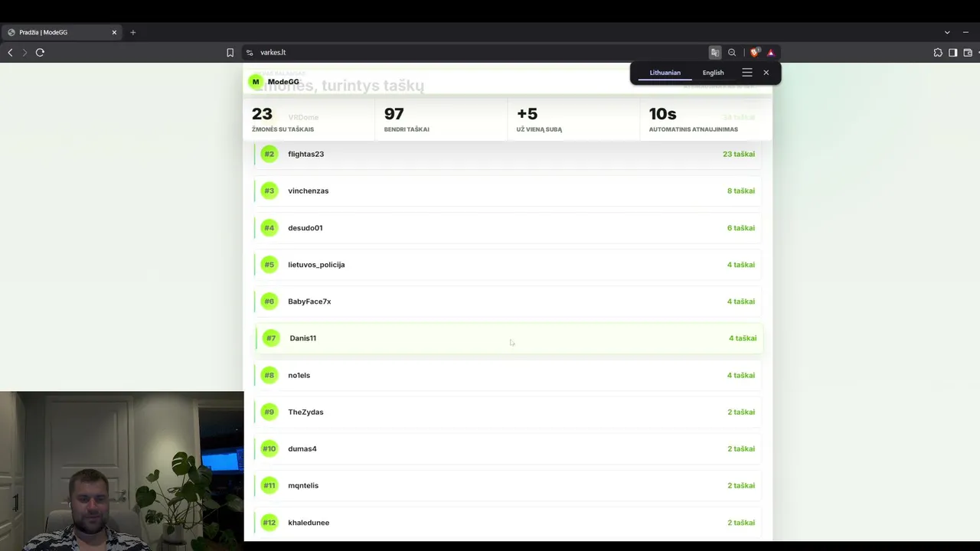The width and height of the screenshot is (980, 551).
Task: Open Brave Rewards triangle icon
Action: [771, 53]
